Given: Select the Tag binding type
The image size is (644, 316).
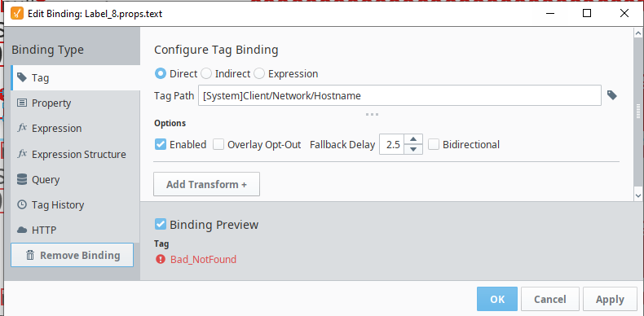Looking at the screenshot, I should [76, 77].
